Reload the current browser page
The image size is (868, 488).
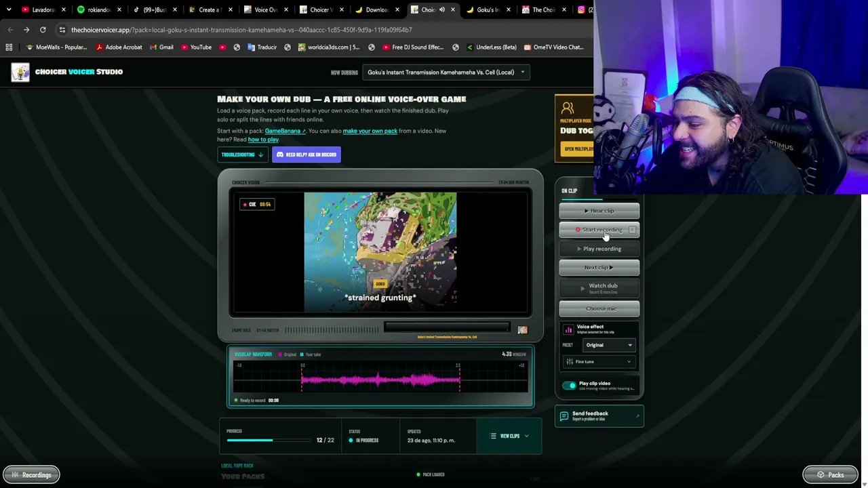[43, 30]
